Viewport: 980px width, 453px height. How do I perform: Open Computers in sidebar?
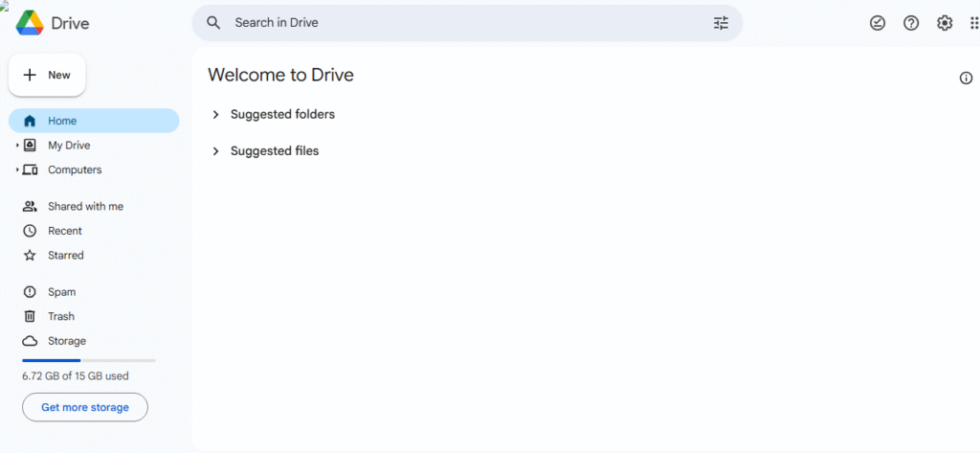pyautogui.click(x=94, y=170)
